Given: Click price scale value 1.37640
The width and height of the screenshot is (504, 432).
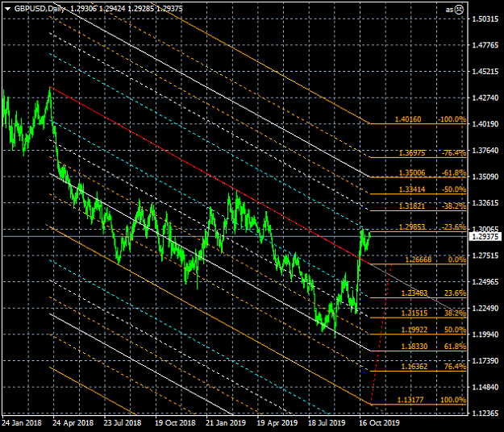Looking at the screenshot, I should (x=485, y=151).
